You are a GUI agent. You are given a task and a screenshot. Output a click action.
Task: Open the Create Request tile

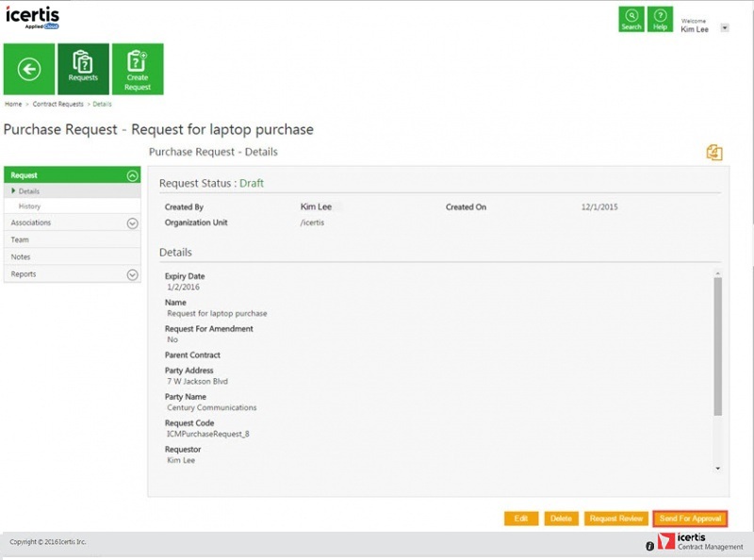pos(138,69)
